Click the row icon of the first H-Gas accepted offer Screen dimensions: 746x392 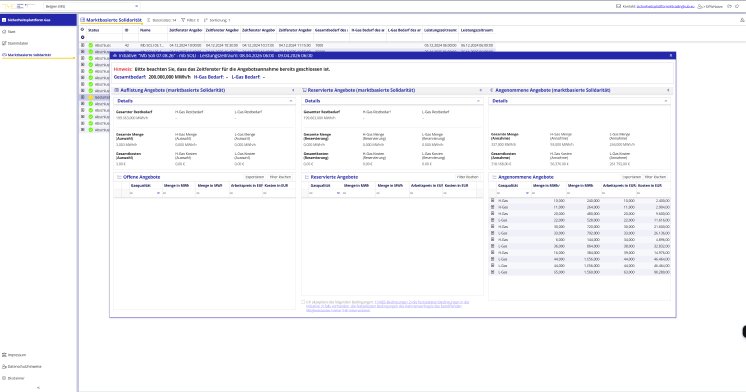click(x=492, y=201)
